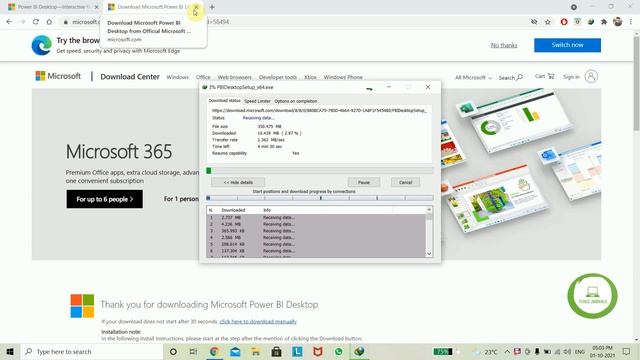
Task: Click the green download progress bar
Action: 320,171
